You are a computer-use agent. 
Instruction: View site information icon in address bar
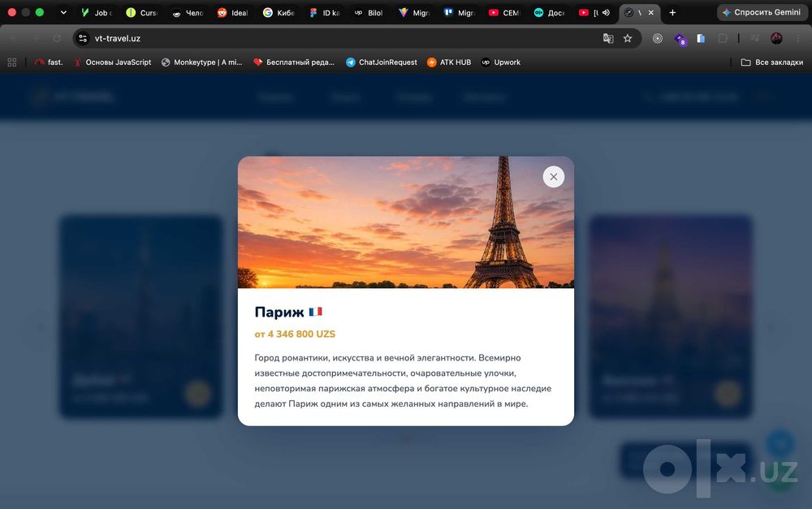pos(83,38)
